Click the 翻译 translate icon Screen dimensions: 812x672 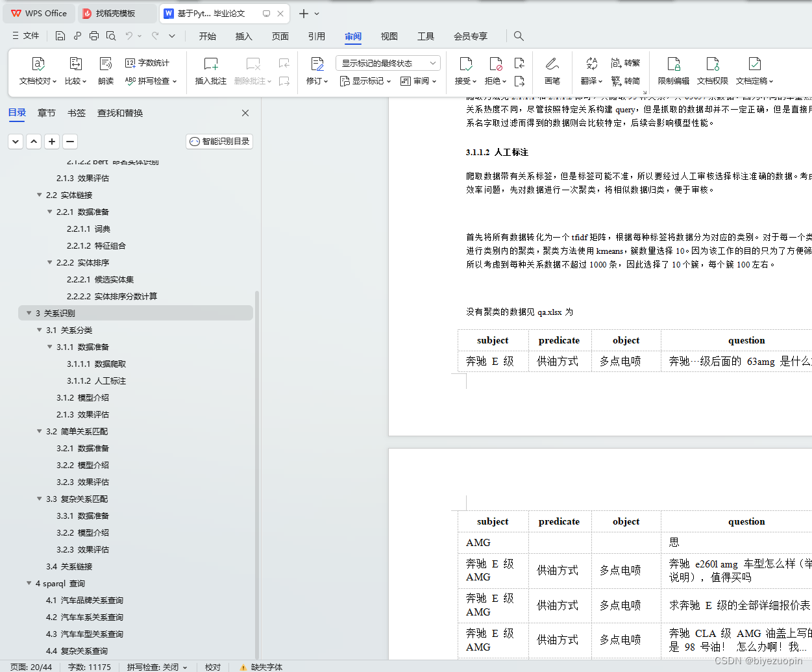(x=591, y=64)
